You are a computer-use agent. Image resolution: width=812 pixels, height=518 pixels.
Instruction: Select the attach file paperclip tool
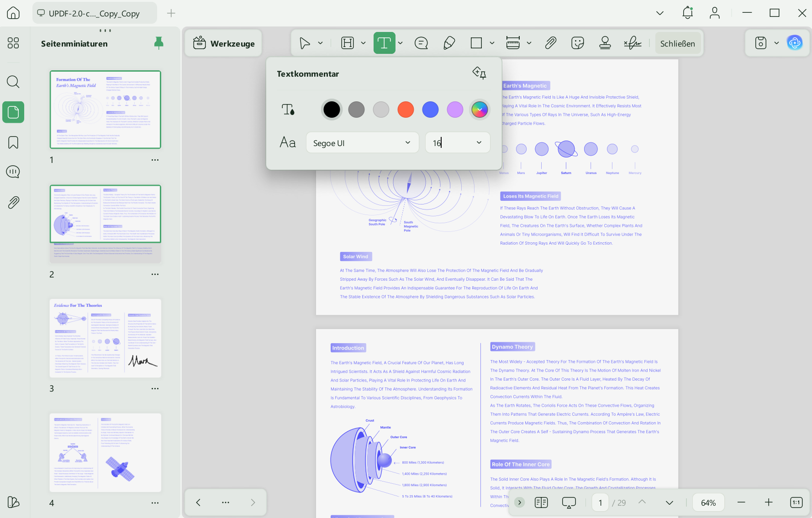coord(550,43)
